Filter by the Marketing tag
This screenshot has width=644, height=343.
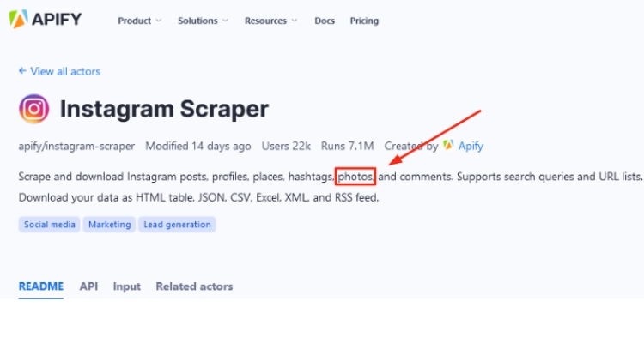coord(110,225)
